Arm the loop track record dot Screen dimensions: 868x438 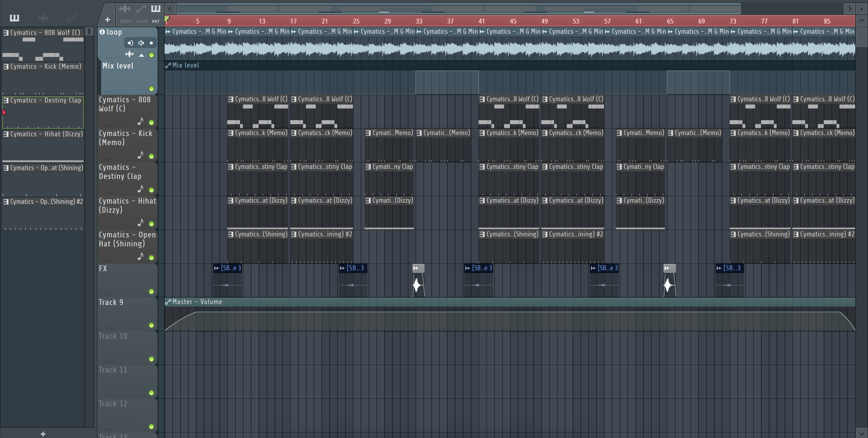click(x=151, y=43)
